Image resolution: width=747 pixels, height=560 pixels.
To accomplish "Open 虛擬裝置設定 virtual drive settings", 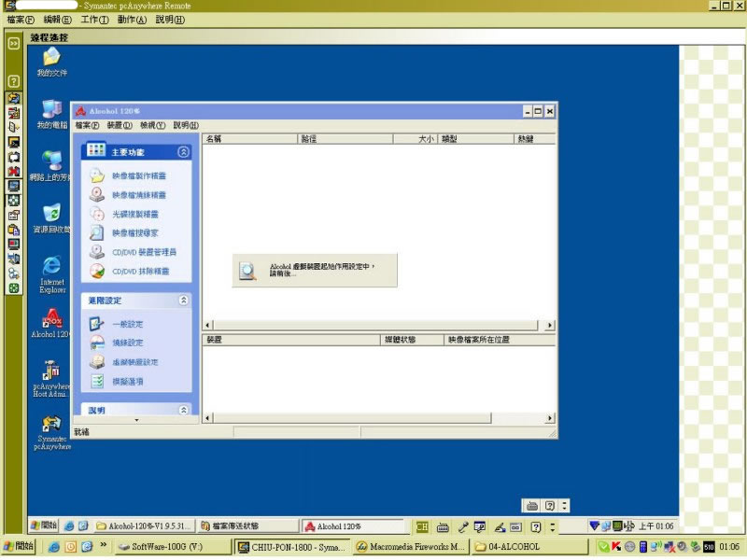I will coord(134,362).
